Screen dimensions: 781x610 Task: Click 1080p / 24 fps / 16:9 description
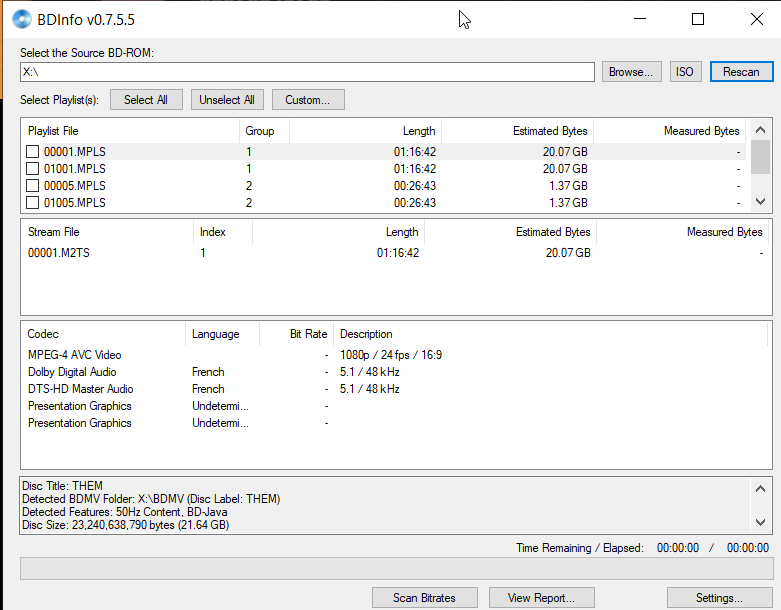[391, 355]
